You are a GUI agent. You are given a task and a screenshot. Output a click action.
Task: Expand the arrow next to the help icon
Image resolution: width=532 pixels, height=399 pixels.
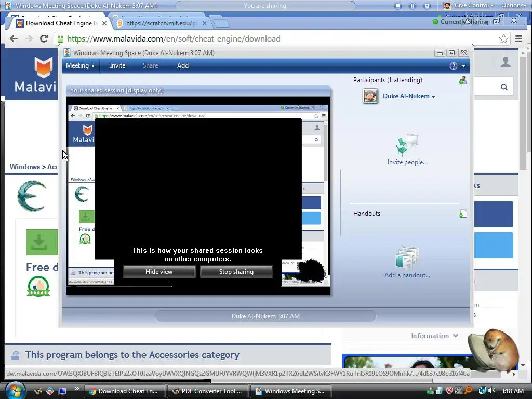pyautogui.click(x=463, y=66)
